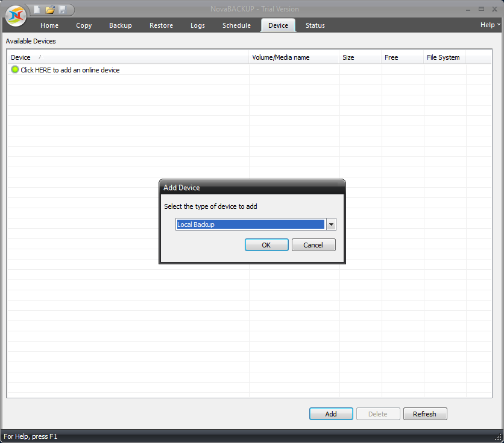
Task: Switch to the Copy tab
Action: (84, 25)
